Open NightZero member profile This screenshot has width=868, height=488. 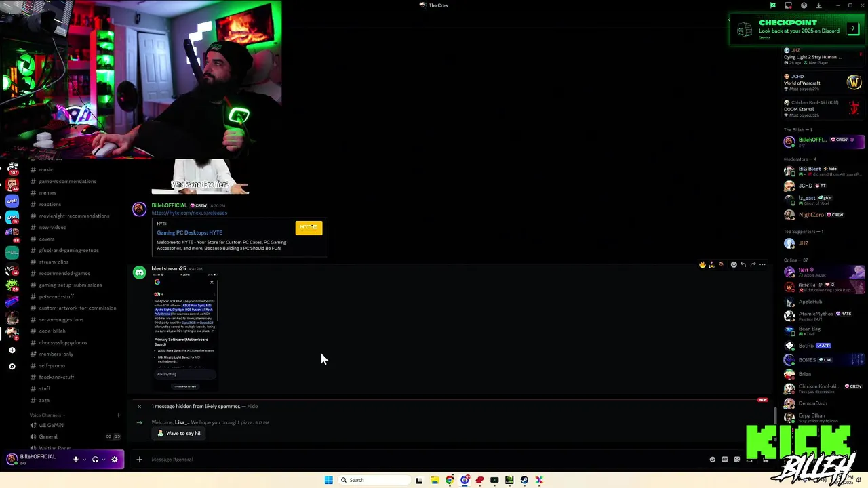824,215
